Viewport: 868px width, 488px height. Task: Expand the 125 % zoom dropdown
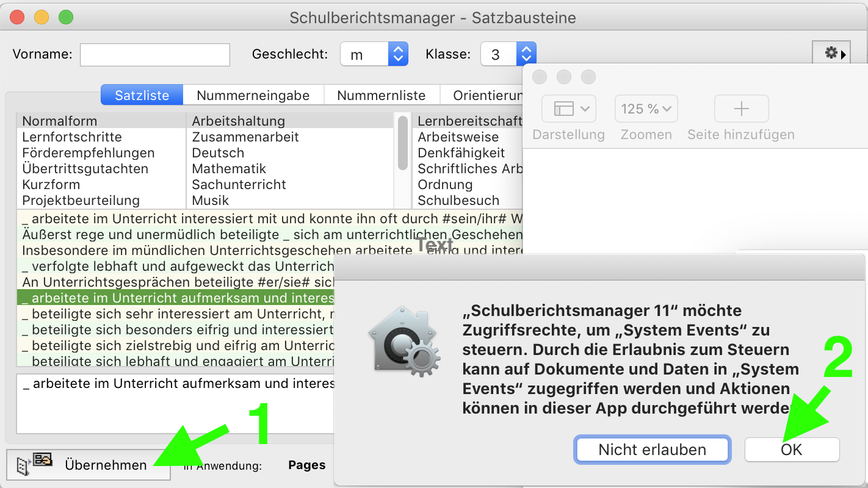pyautogui.click(x=646, y=109)
